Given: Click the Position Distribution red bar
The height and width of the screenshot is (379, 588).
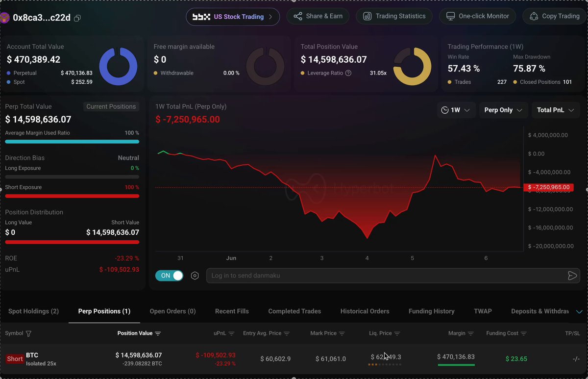Looking at the screenshot, I should (72, 242).
